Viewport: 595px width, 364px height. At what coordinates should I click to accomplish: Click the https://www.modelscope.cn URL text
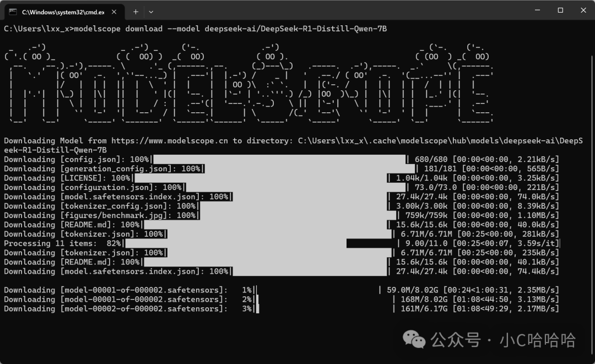pos(169,140)
